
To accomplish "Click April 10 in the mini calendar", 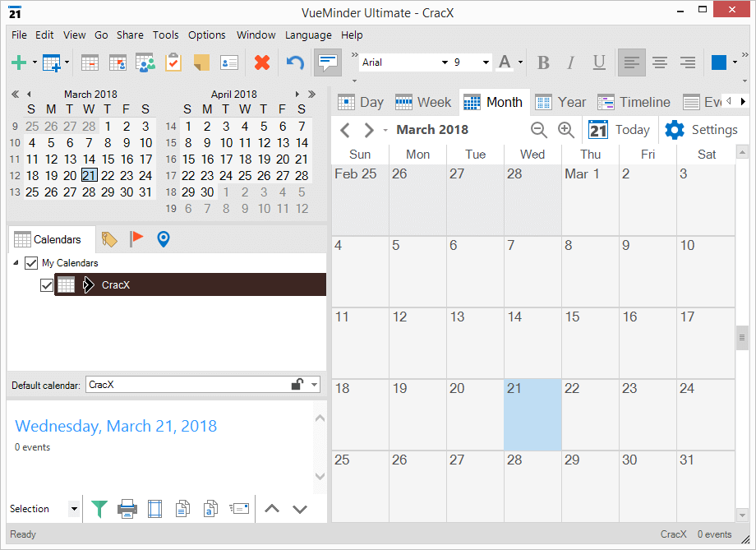I will click(226, 143).
